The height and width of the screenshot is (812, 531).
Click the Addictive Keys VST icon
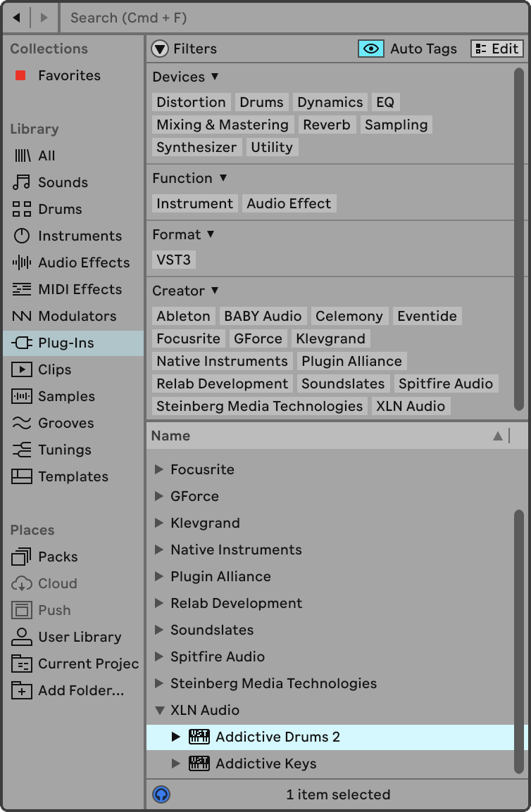click(x=199, y=763)
